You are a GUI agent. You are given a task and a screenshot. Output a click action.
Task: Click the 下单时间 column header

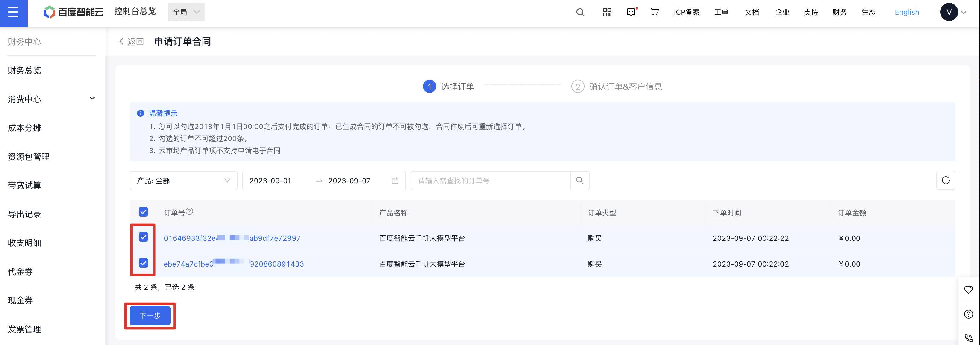(x=727, y=213)
